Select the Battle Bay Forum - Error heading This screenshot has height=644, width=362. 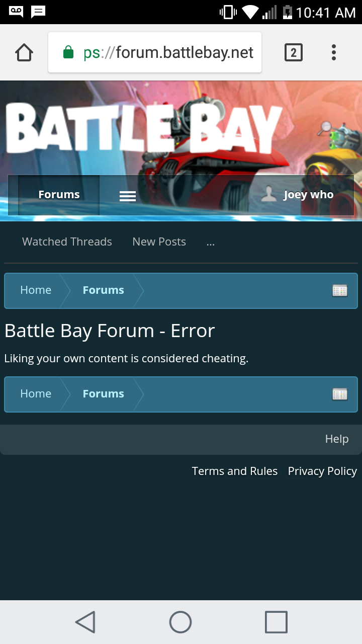[110, 331]
